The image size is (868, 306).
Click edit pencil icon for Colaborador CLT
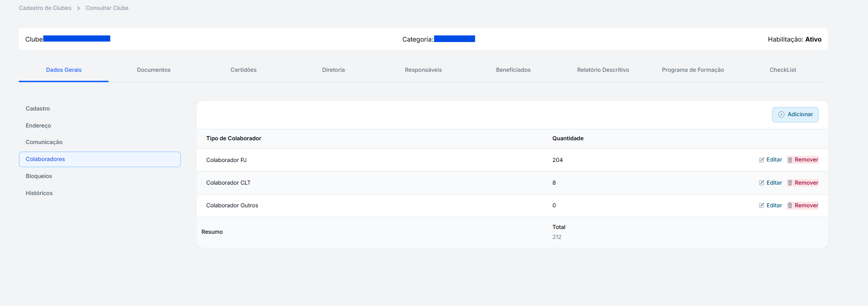[761, 183]
